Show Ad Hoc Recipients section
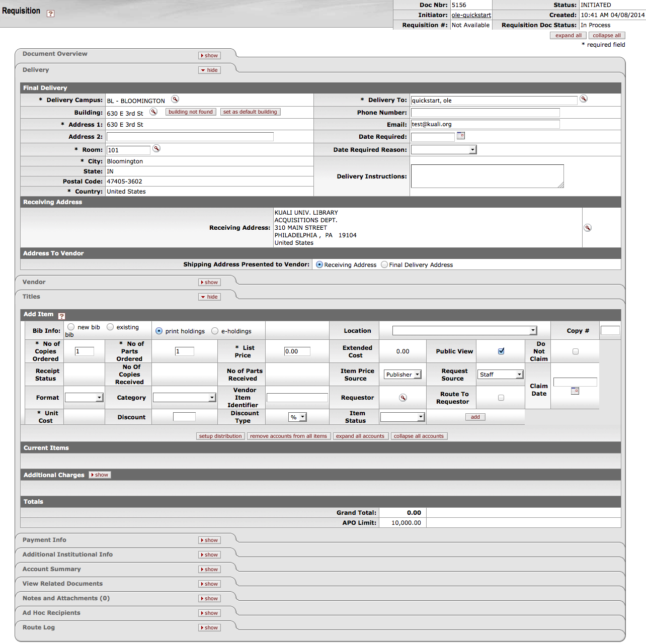Screen dimensions: 646x644 pyautogui.click(x=209, y=613)
